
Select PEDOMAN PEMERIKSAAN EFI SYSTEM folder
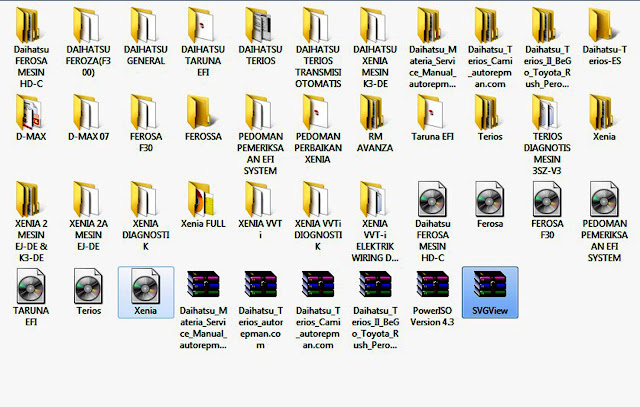tap(260, 135)
